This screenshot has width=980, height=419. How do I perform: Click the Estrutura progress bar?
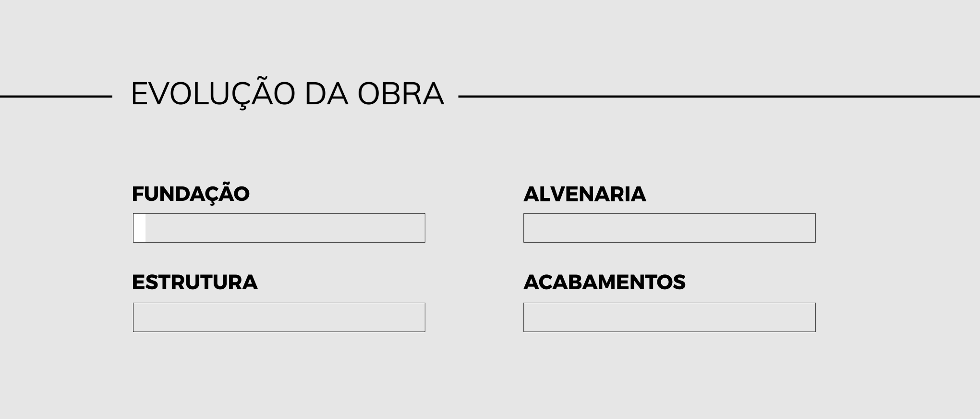coord(279,317)
